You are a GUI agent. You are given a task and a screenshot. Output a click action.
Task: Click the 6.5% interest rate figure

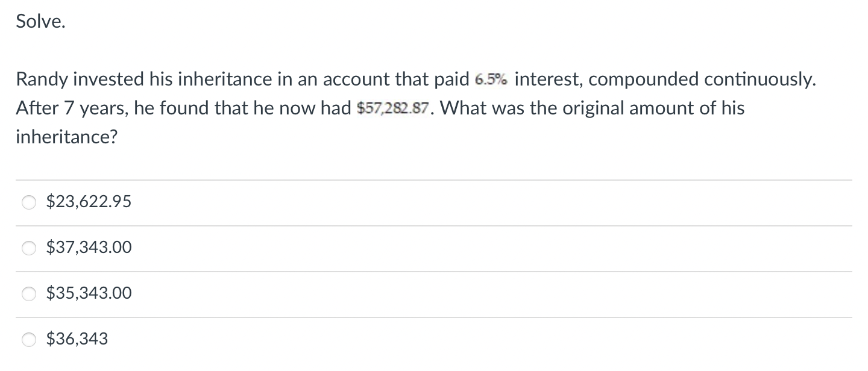click(491, 79)
